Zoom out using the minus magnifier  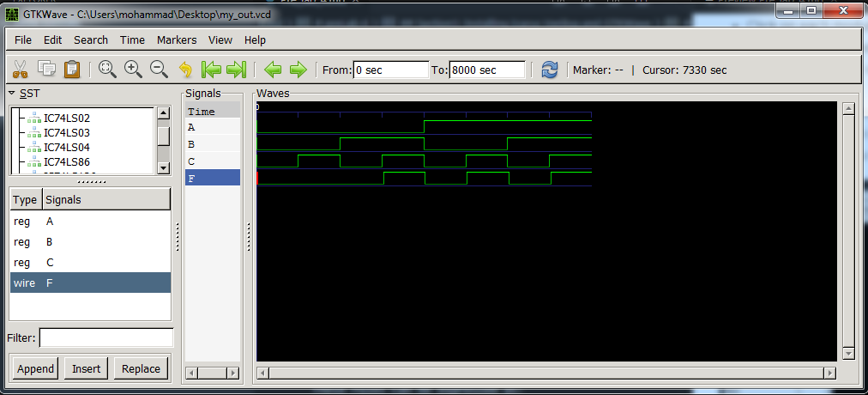point(159,70)
